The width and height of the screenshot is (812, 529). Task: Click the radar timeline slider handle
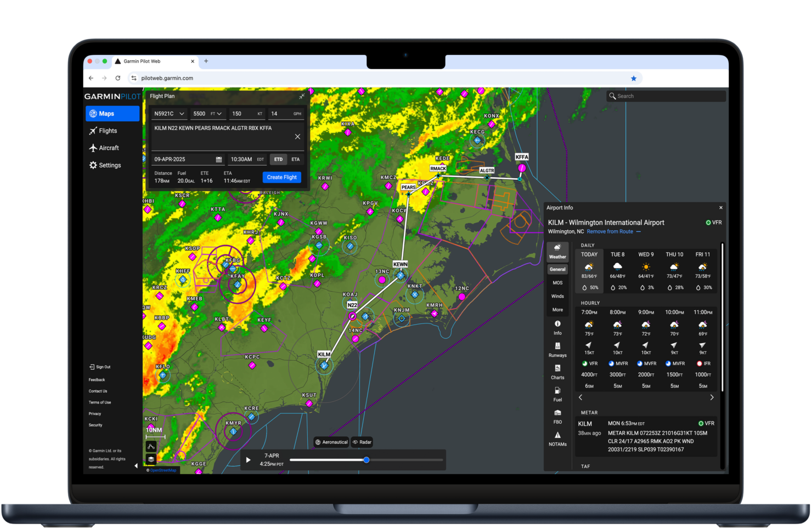coord(366,460)
